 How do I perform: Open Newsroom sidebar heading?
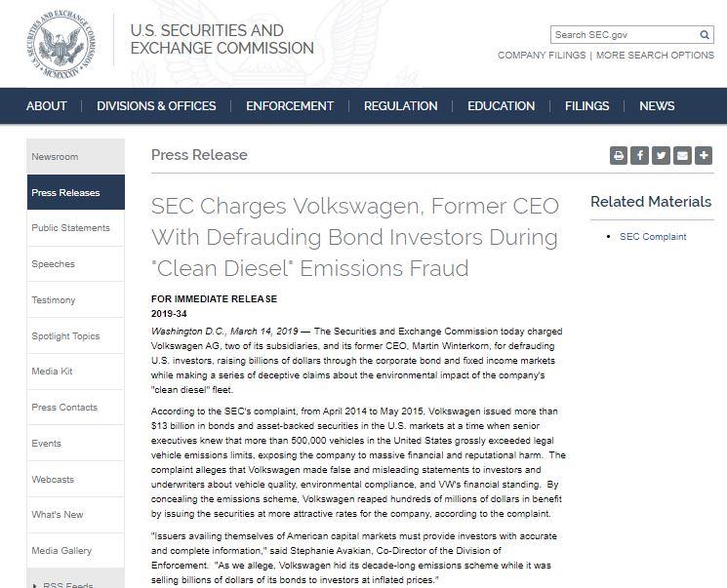(75, 157)
